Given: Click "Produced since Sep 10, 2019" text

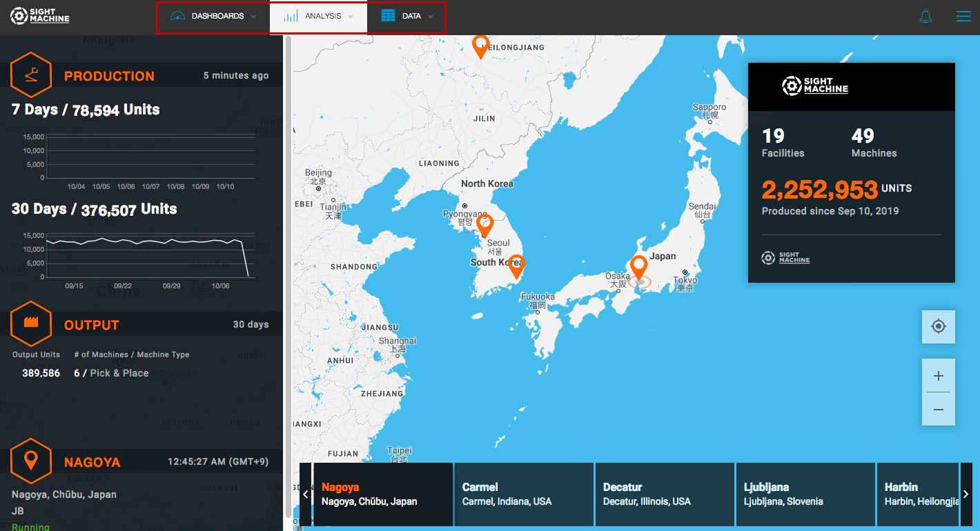Looking at the screenshot, I should pos(830,211).
